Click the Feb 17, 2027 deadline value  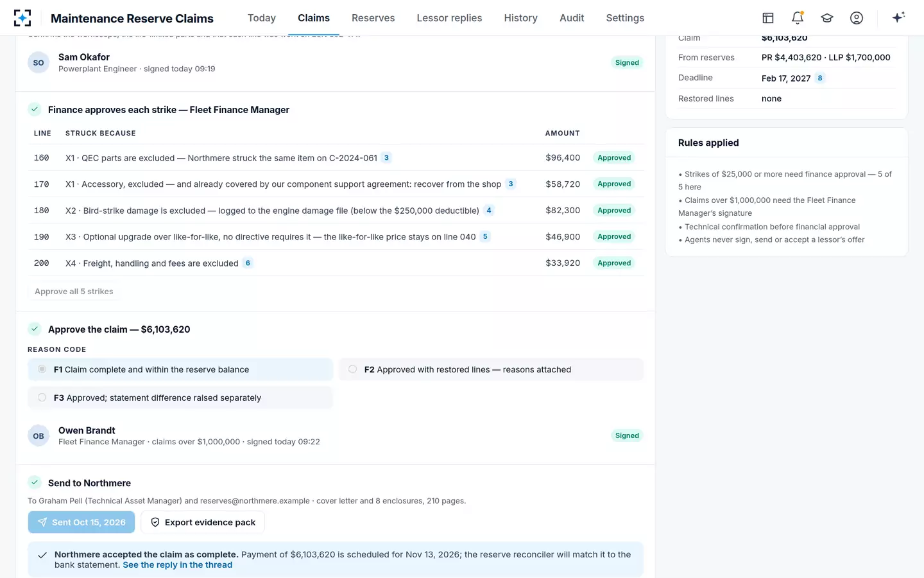786,78
